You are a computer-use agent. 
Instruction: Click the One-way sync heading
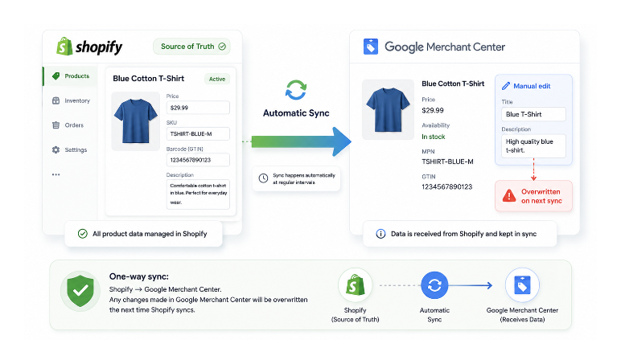click(x=138, y=276)
